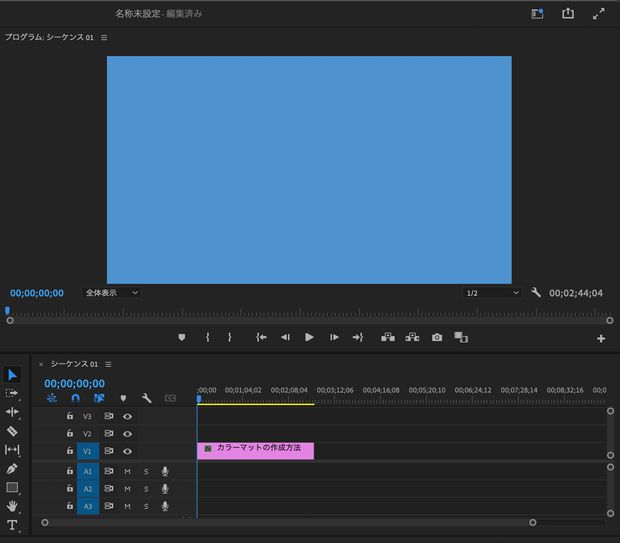Toggle V1 track lock
Screen dimensions: 620x543
pyautogui.click(x=70, y=452)
